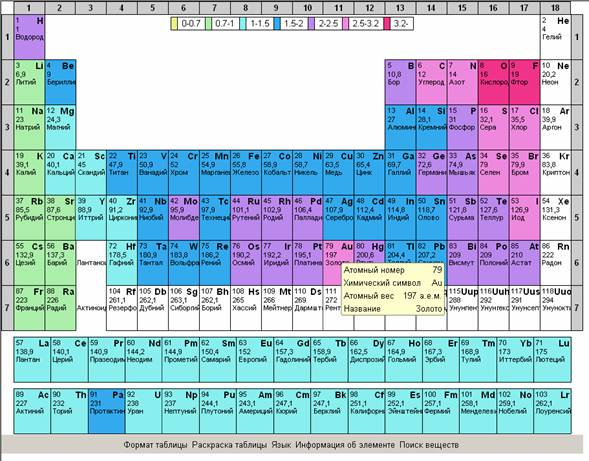Select the Lithium (Li) cell
This screenshot has height=461, width=589.
click(x=29, y=82)
